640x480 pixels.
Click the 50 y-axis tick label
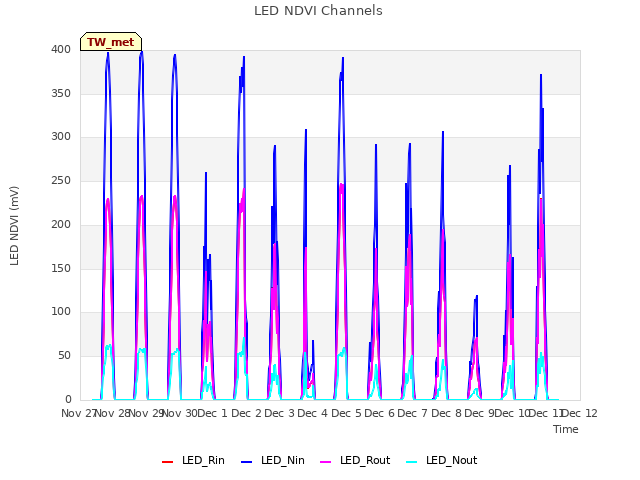point(64,356)
